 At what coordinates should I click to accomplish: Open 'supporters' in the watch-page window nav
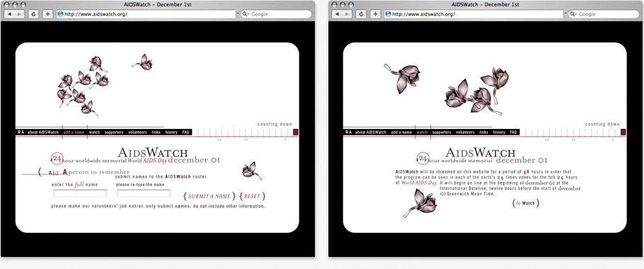pyautogui.click(x=442, y=132)
